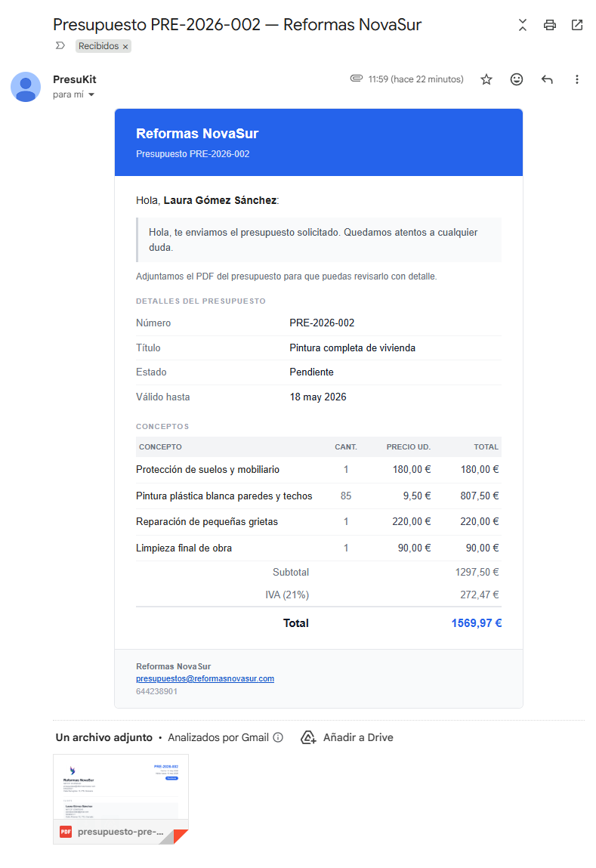Screen dimensions: 596x868
Task: Click the PRECIO UD. column header
Action: (409, 446)
